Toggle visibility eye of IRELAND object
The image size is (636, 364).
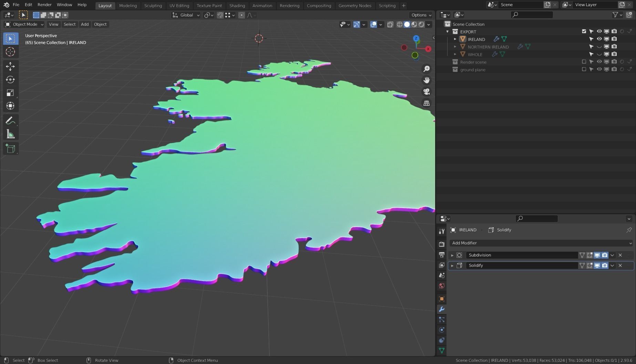(x=599, y=39)
